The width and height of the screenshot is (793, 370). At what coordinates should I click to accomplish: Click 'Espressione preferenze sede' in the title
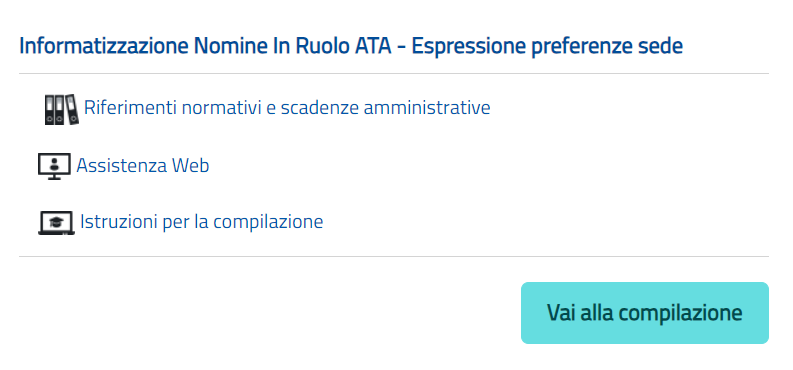tap(547, 46)
